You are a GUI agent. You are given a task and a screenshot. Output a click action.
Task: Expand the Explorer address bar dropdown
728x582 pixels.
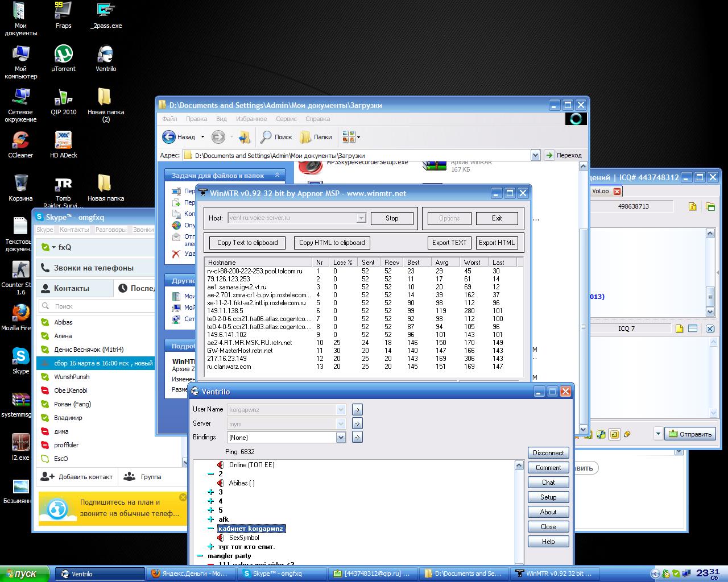[x=535, y=155]
